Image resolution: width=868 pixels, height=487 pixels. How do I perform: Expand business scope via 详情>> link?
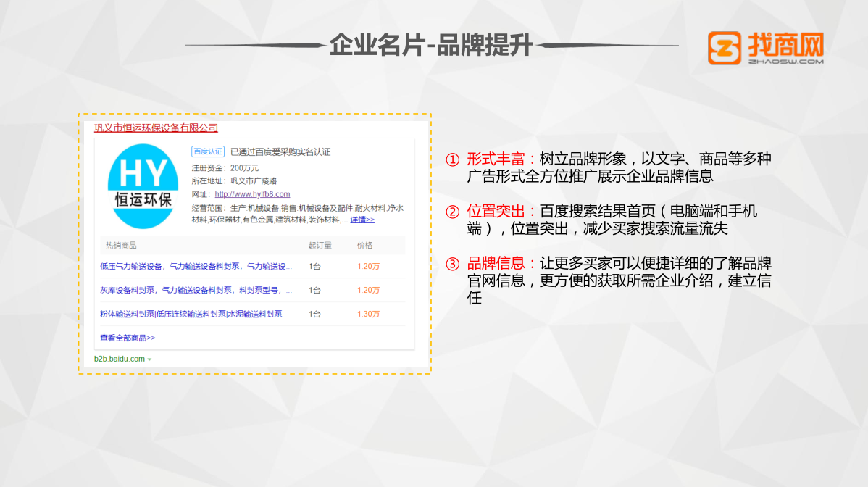point(362,220)
